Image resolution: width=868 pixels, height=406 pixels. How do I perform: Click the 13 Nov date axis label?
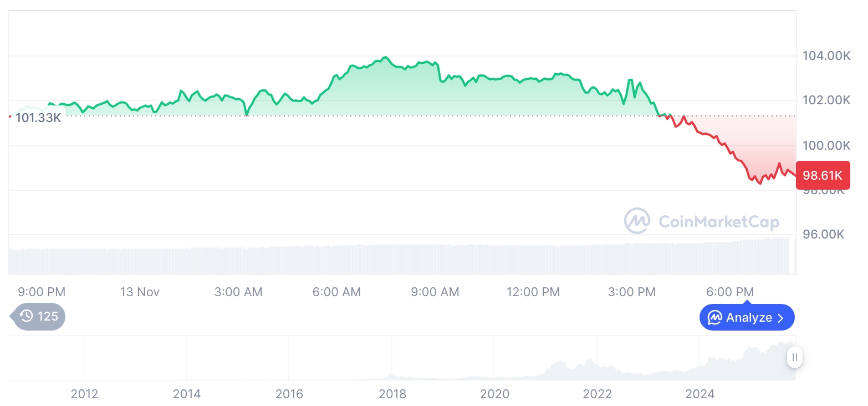(140, 292)
